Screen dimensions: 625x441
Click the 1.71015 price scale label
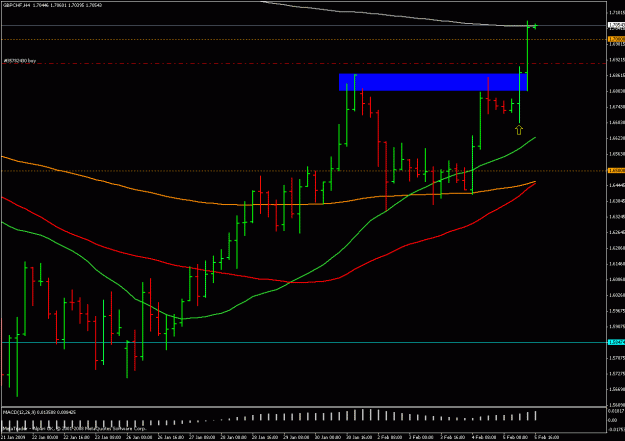(x=616, y=13)
